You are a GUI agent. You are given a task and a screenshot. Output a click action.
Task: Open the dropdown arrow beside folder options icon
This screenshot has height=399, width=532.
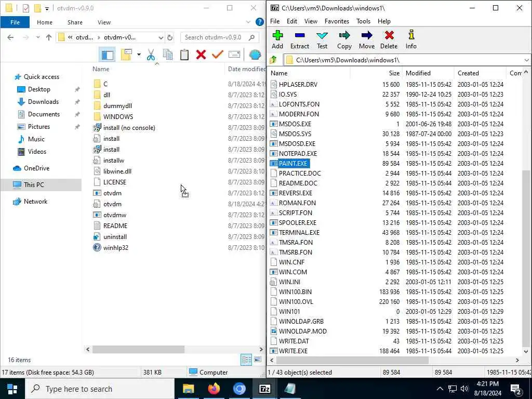click(139, 55)
